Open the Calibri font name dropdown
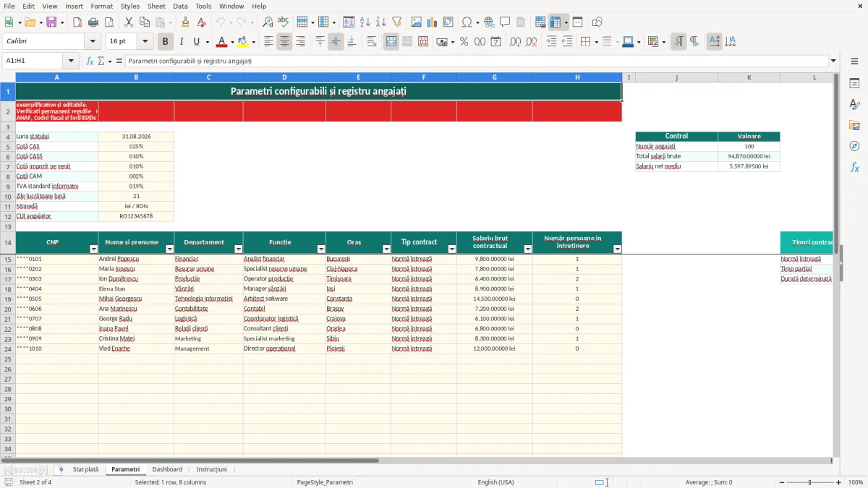 pyautogui.click(x=92, y=42)
